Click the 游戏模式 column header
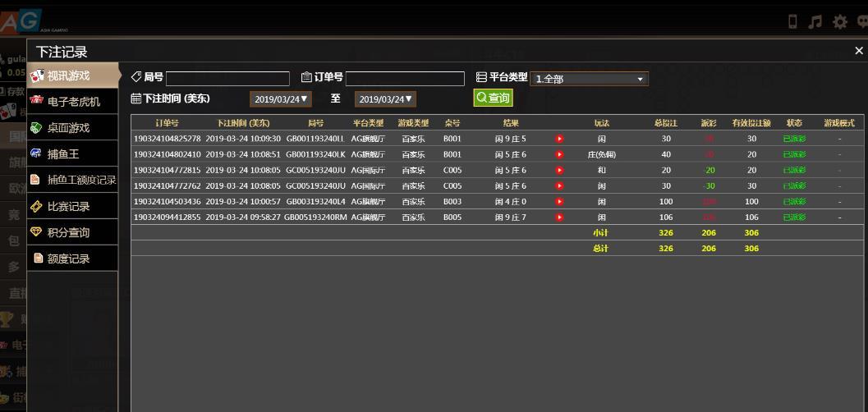This screenshot has height=412, width=868. [x=839, y=123]
